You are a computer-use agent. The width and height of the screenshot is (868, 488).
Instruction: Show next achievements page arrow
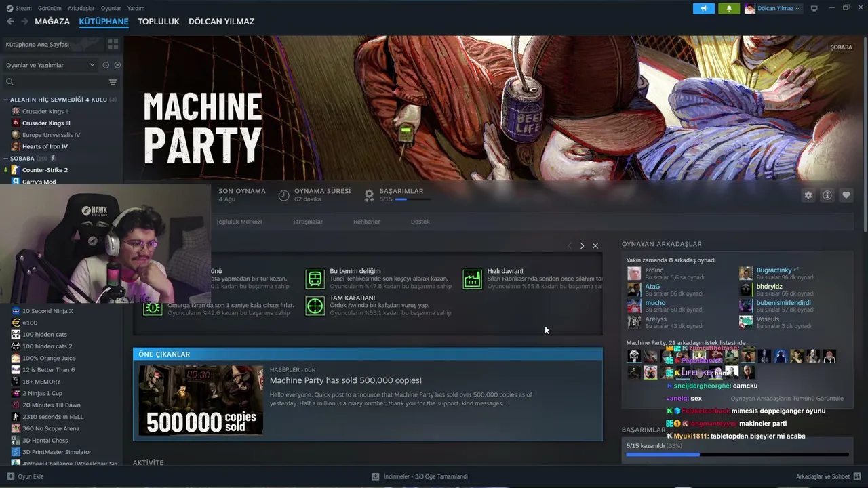click(582, 245)
